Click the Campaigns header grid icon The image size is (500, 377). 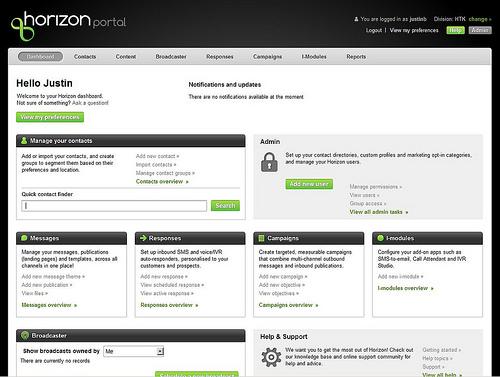click(x=262, y=238)
